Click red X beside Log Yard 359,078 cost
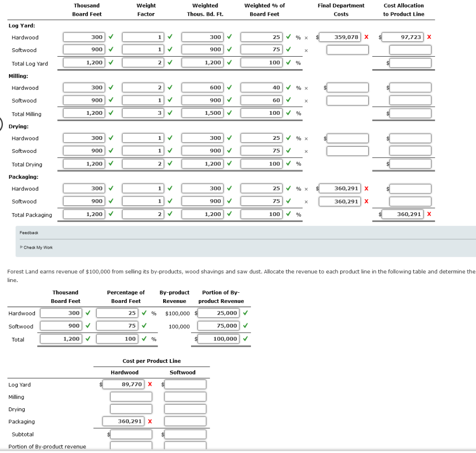This screenshot has width=476, height=453. click(366, 37)
